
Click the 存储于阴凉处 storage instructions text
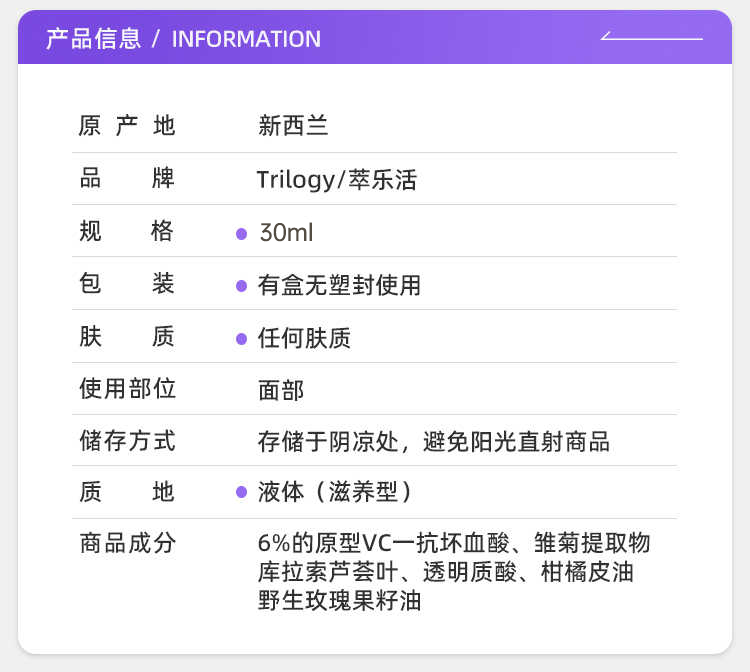pos(433,441)
